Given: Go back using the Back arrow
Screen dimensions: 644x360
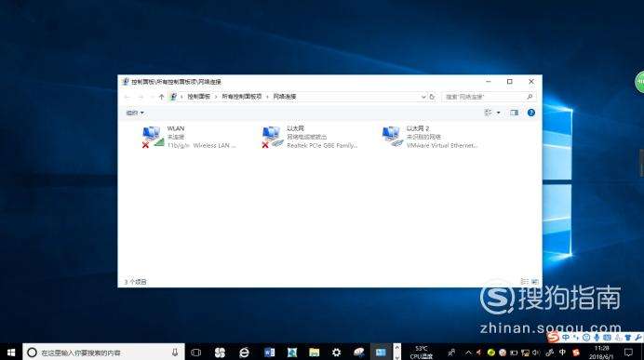Looking at the screenshot, I should (127, 97).
